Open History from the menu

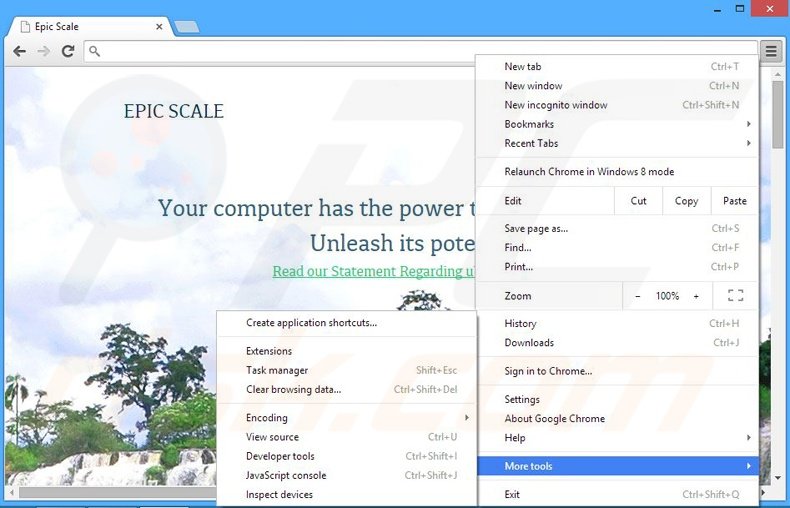(617, 324)
